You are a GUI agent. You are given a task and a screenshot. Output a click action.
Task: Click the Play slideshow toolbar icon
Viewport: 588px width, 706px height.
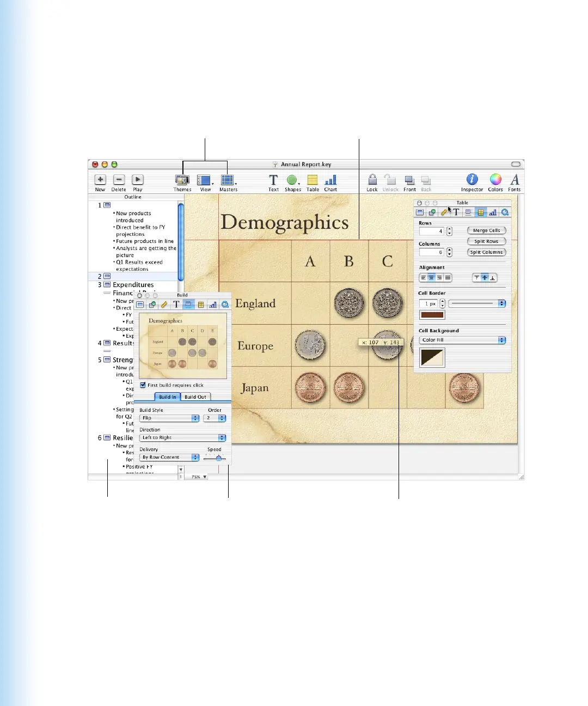click(138, 180)
